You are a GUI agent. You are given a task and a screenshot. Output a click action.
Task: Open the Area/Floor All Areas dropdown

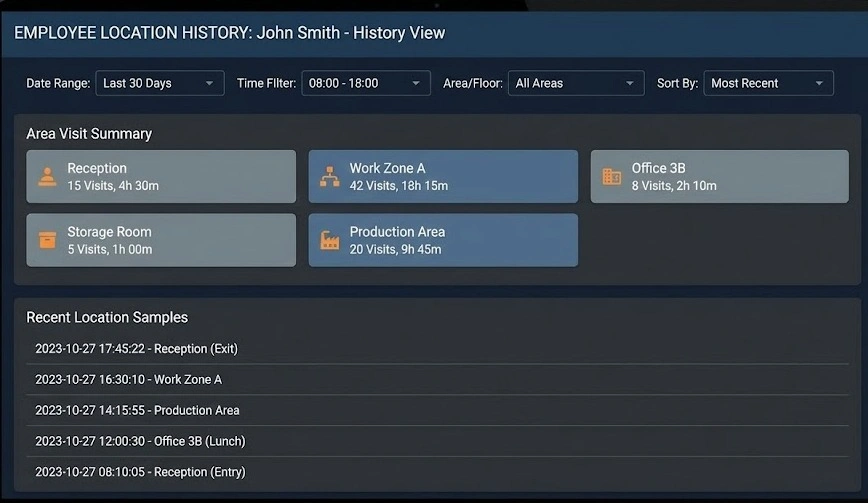[x=575, y=83]
